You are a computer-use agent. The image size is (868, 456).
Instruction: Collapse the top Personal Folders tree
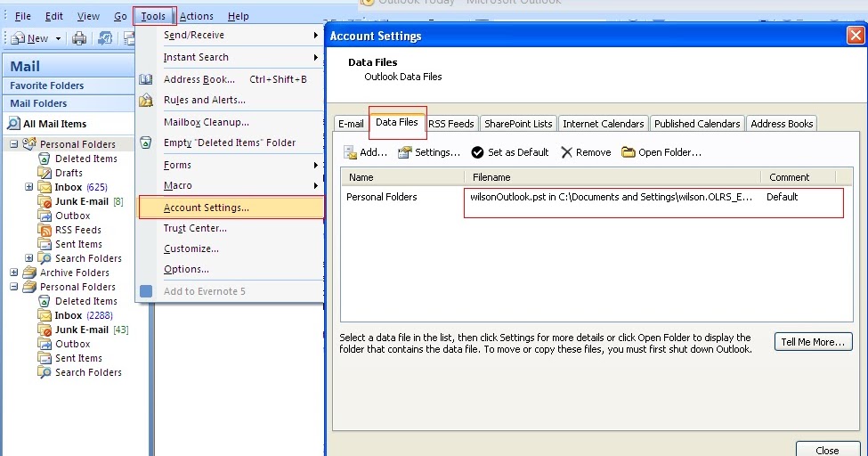tap(14, 144)
